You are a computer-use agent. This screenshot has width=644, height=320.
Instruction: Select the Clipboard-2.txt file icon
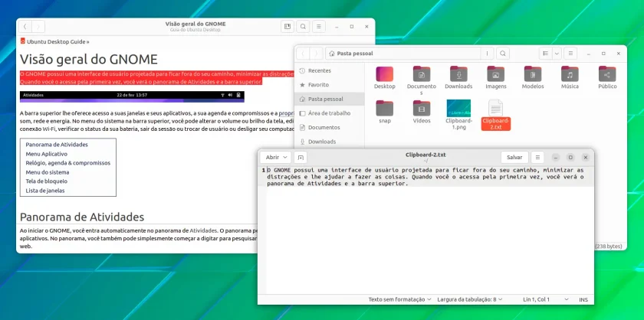[496, 108]
